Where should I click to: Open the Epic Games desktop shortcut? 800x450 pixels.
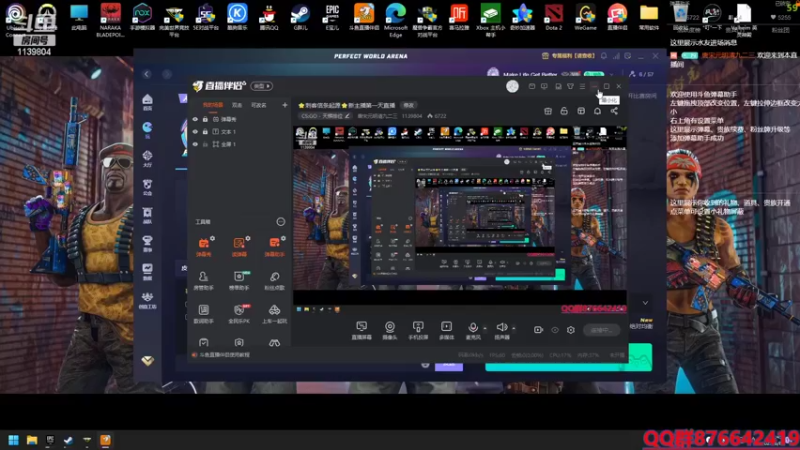point(332,17)
